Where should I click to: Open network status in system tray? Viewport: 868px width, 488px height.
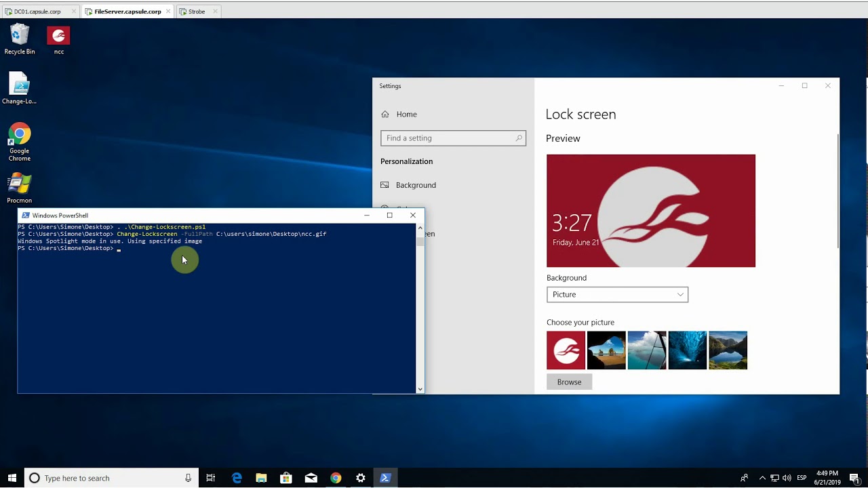774,478
